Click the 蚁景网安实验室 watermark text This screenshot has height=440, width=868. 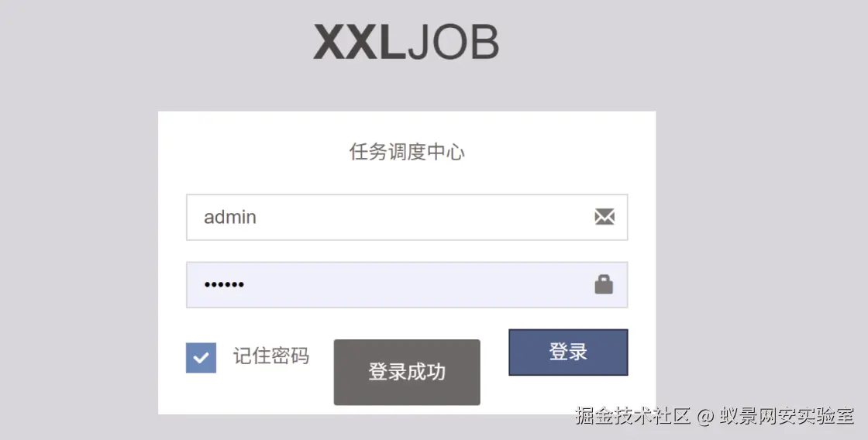(x=787, y=416)
